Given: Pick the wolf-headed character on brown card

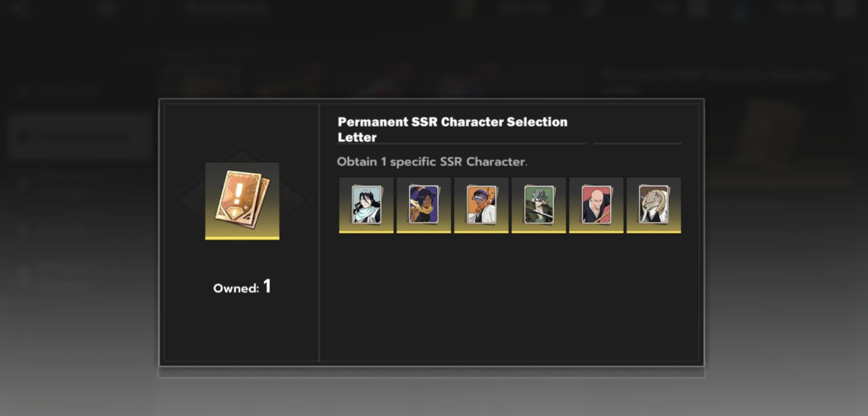Looking at the screenshot, I should coord(654,205).
